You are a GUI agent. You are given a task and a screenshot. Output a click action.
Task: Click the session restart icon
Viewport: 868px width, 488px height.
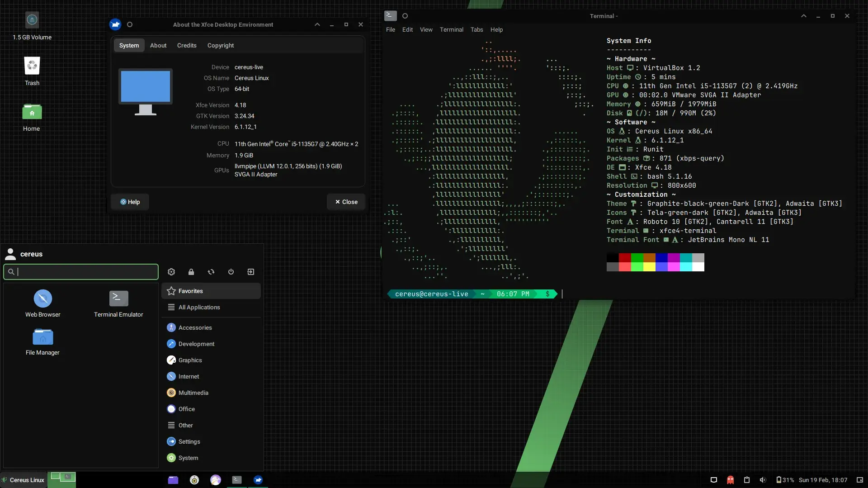click(211, 272)
